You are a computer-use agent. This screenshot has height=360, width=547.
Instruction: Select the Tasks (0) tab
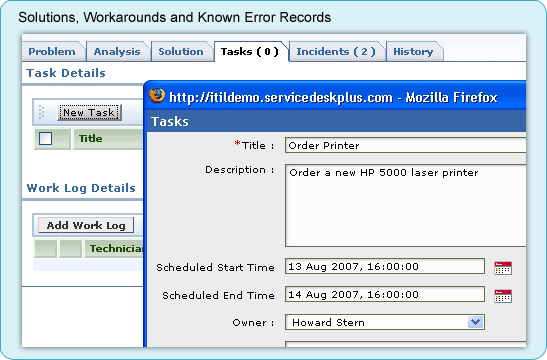pyautogui.click(x=250, y=52)
